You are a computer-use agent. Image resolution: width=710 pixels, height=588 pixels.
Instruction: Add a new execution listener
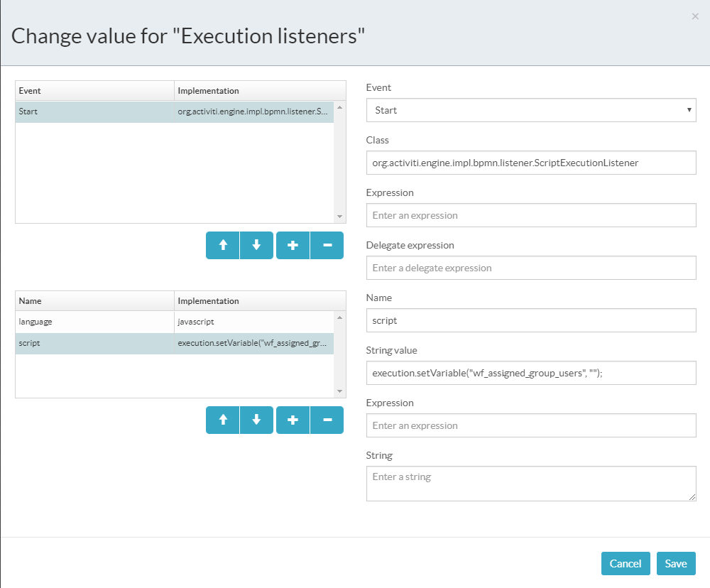(x=293, y=246)
